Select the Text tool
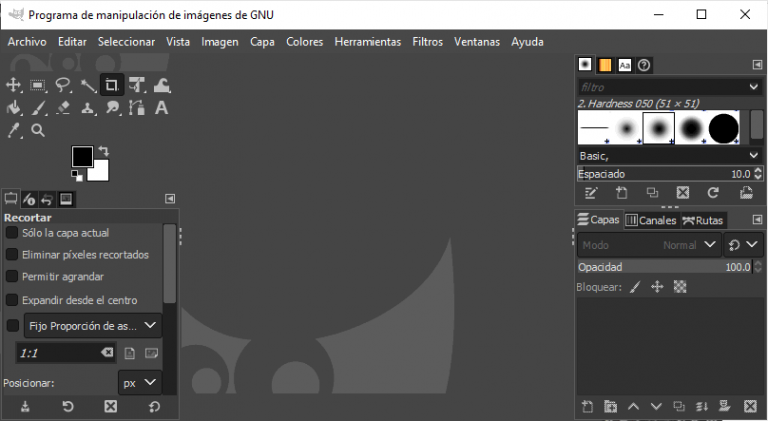Viewport: 768px width, 421px height. click(x=162, y=108)
